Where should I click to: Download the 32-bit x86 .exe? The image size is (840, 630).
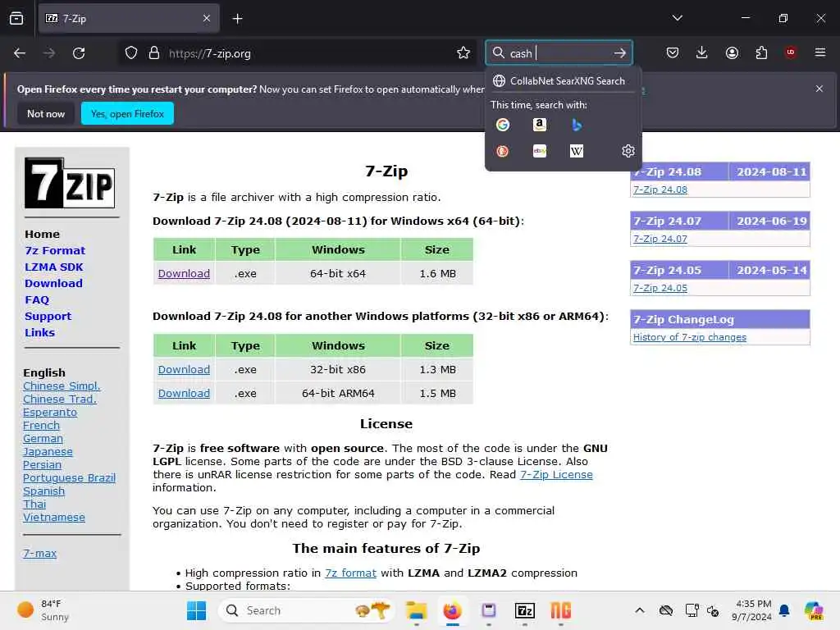pyautogui.click(x=184, y=370)
